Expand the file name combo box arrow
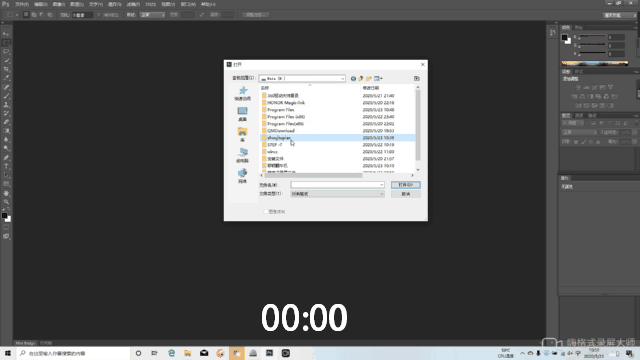The image size is (640, 360). (x=381, y=185)
